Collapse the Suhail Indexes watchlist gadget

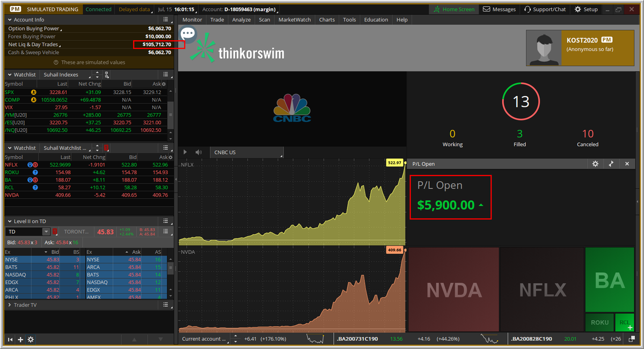[9, 75]
